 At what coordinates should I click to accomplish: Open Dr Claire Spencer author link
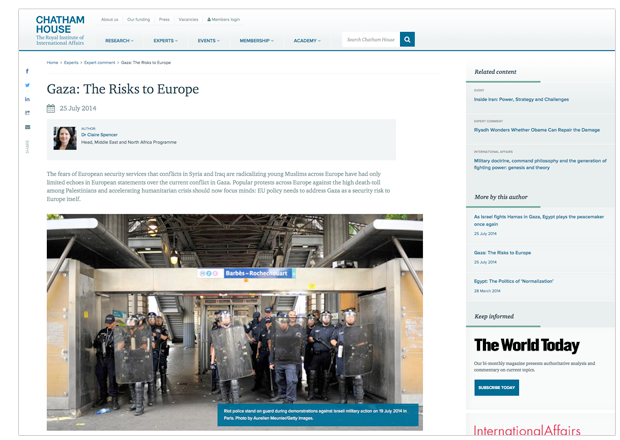tap(100, 134)
